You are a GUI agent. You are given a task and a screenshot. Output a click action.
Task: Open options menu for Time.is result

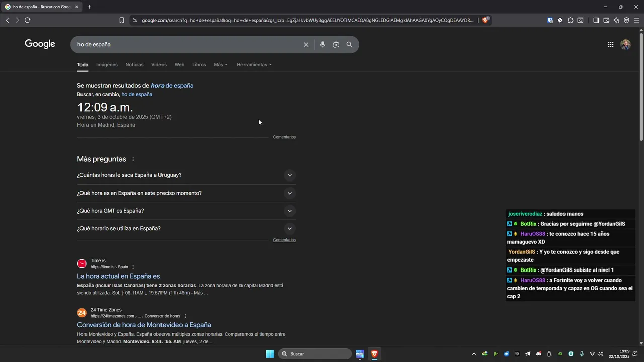coord(133,267)
